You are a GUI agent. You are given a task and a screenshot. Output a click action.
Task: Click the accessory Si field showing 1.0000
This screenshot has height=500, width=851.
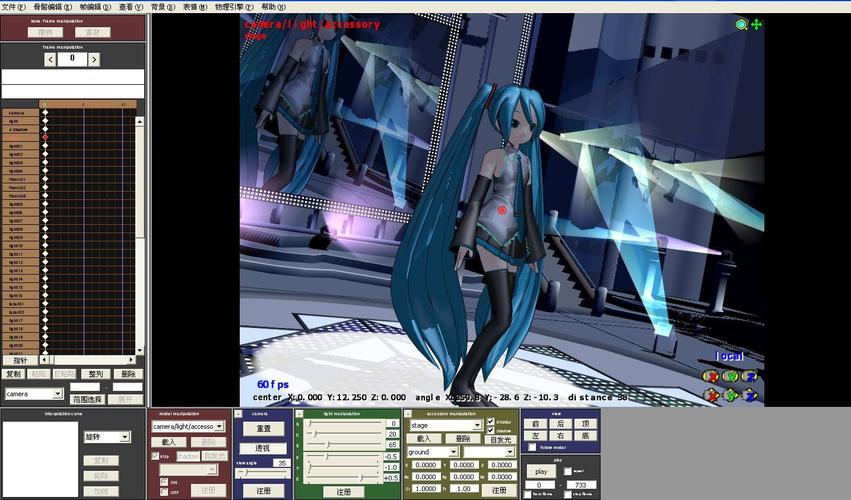tap(426, 488)
